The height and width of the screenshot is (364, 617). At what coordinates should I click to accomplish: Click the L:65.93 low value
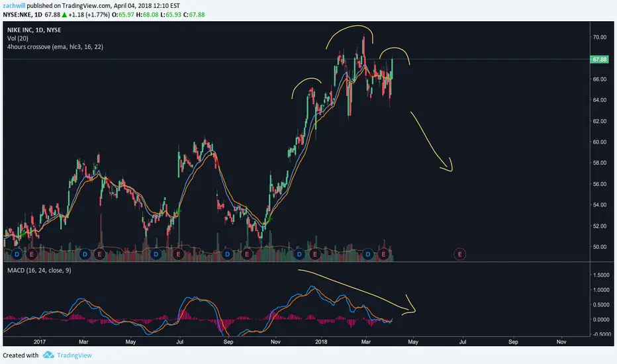[171, 15]
